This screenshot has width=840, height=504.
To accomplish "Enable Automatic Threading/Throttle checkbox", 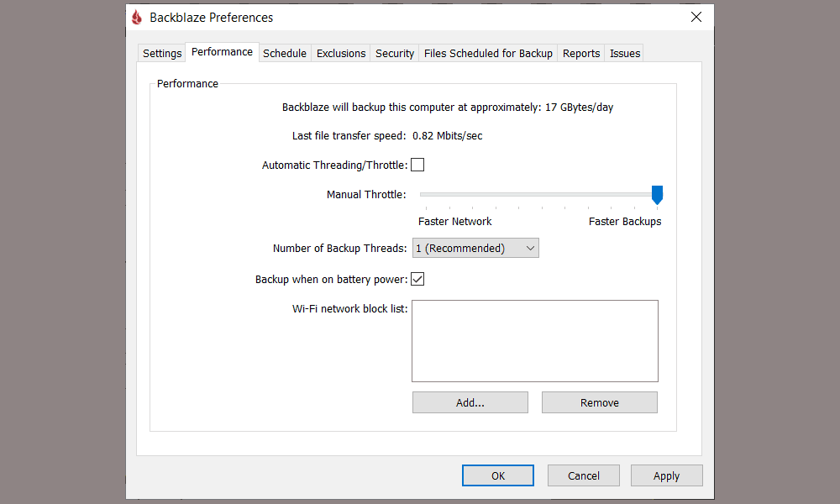I will (417, 165).
